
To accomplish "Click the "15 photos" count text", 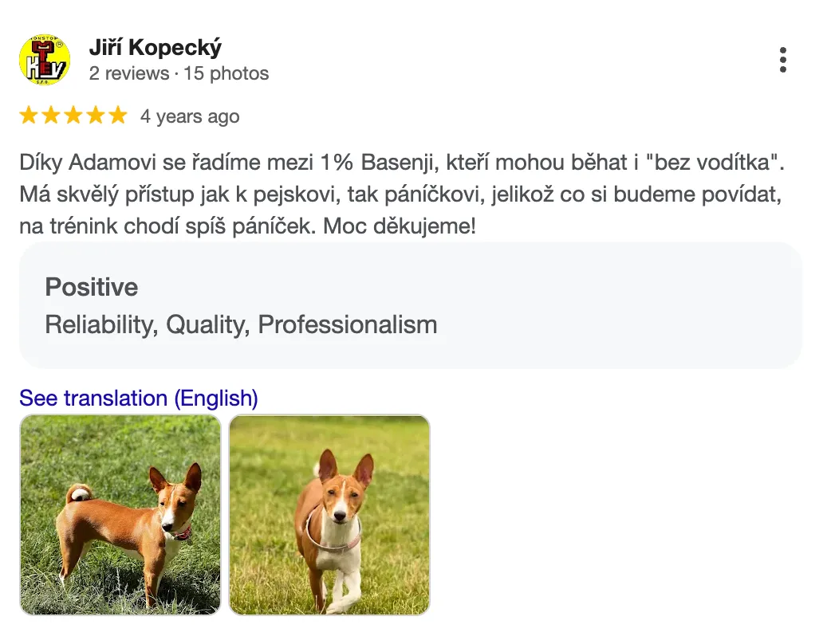I will click(226, 74).
